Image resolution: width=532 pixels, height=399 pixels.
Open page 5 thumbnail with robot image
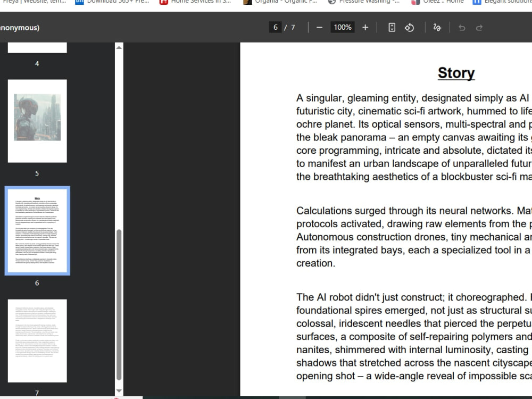[37, 121]
